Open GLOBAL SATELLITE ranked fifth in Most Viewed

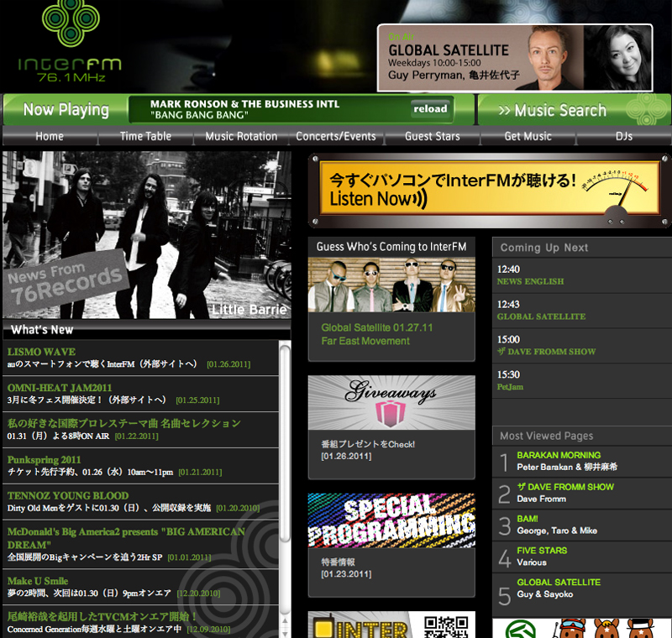point(559,582)
